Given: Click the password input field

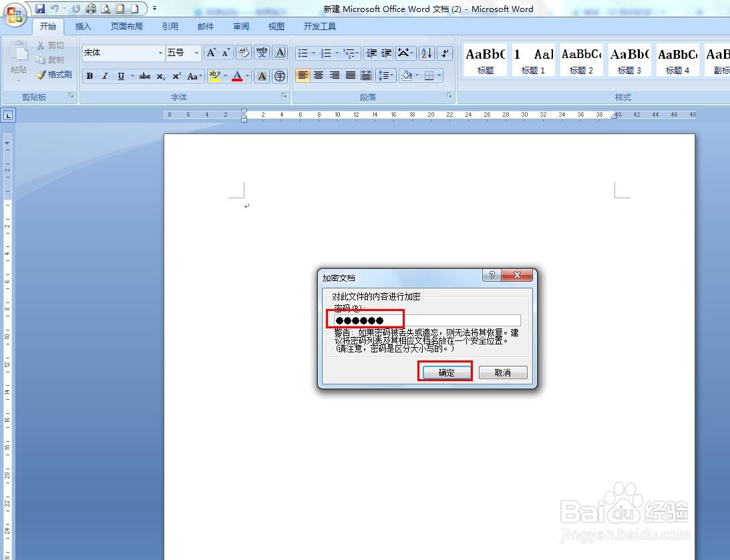Looking at the screenshot, I should 427,320.
